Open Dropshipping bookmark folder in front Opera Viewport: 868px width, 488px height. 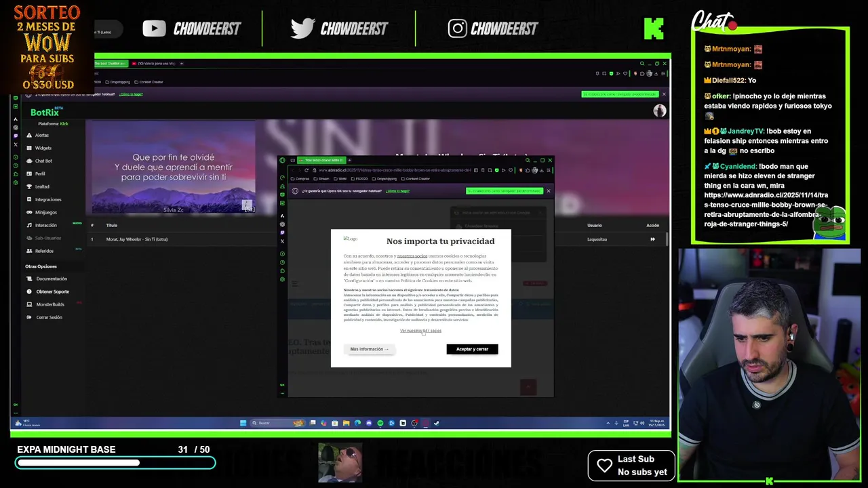(384, 179)
